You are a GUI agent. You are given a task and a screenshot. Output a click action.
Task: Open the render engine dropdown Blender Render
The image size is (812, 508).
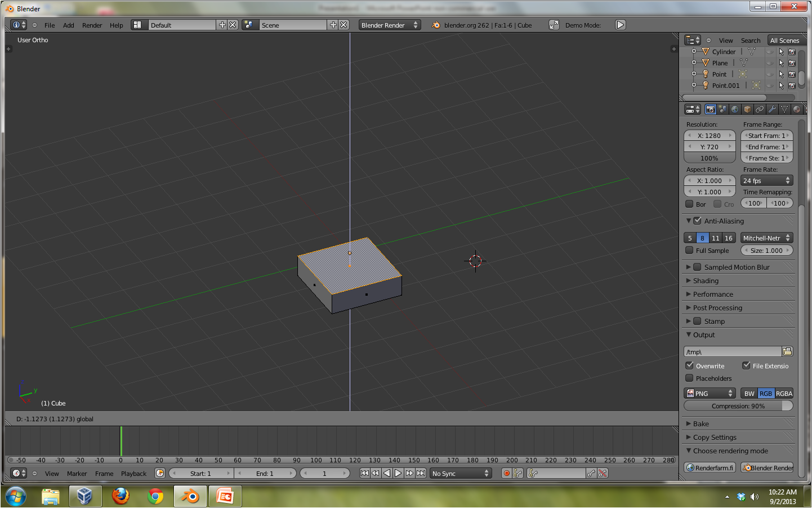click(x=390, y=25)
